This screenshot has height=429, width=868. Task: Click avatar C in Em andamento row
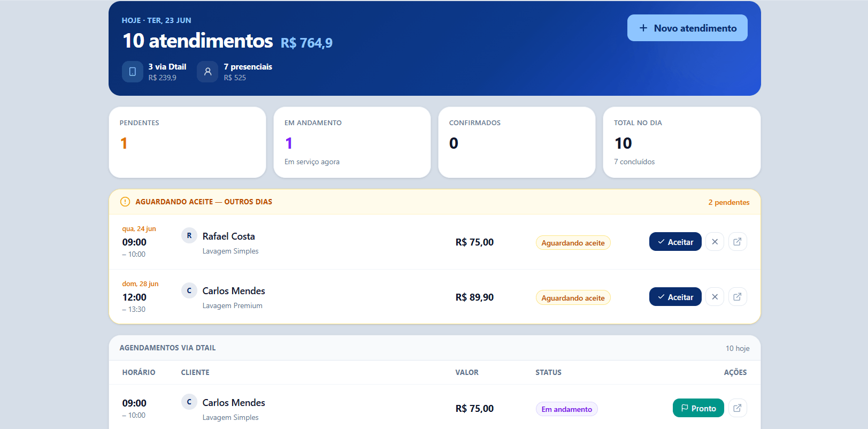coord(189,402)
